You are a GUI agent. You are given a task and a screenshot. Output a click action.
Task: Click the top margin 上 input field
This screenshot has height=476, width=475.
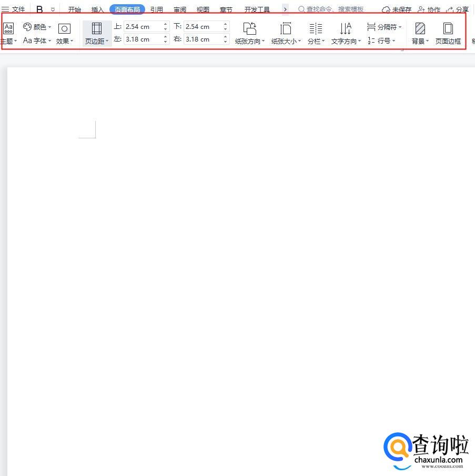pos(143,27)
